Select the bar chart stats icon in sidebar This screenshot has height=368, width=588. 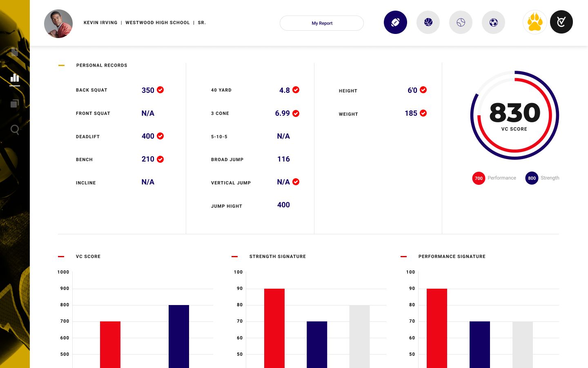click(x=15, y=79)
